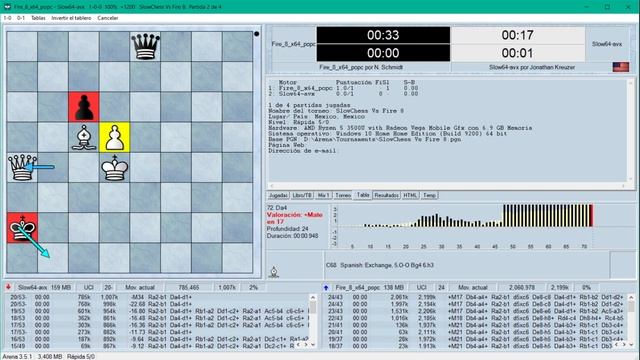The height and width of the screenshot is (360, 640).
Task: Click the Slow64-avx 159 MB engine name header
Action: (x=44, y=287)
